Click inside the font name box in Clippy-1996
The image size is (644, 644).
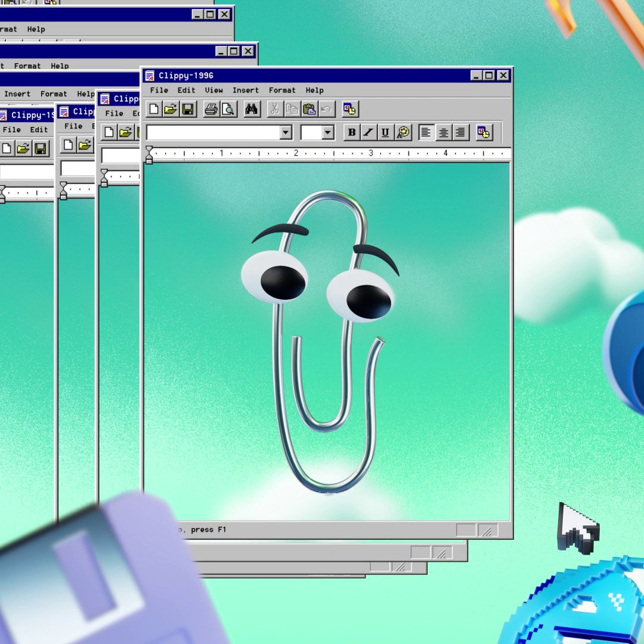pos(213,132)
